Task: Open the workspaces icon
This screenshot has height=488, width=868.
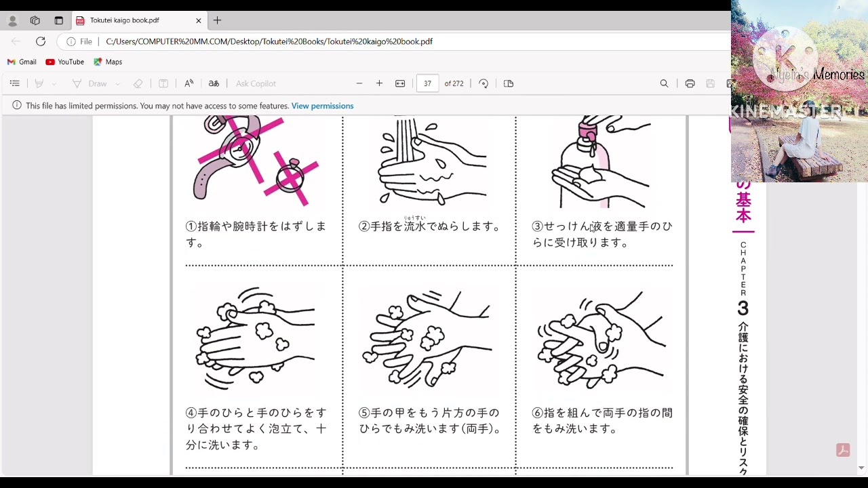Action: tap(35, 20)
